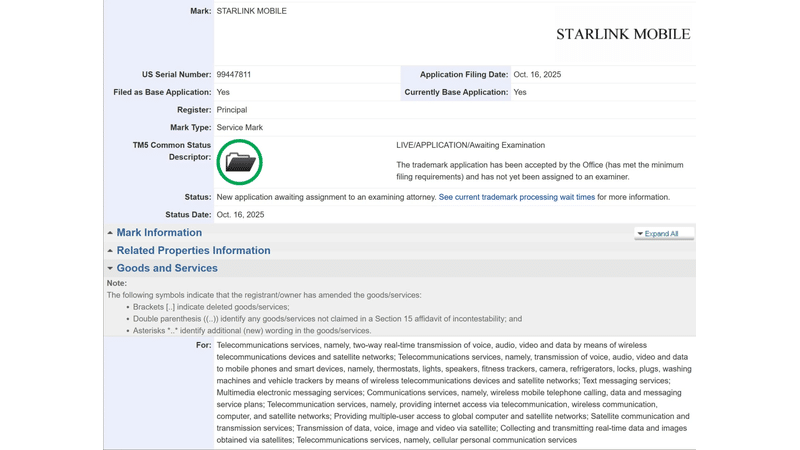
Task: Click the STARLINK MOBILE text next to Mark label
Action: pos(252,11)
